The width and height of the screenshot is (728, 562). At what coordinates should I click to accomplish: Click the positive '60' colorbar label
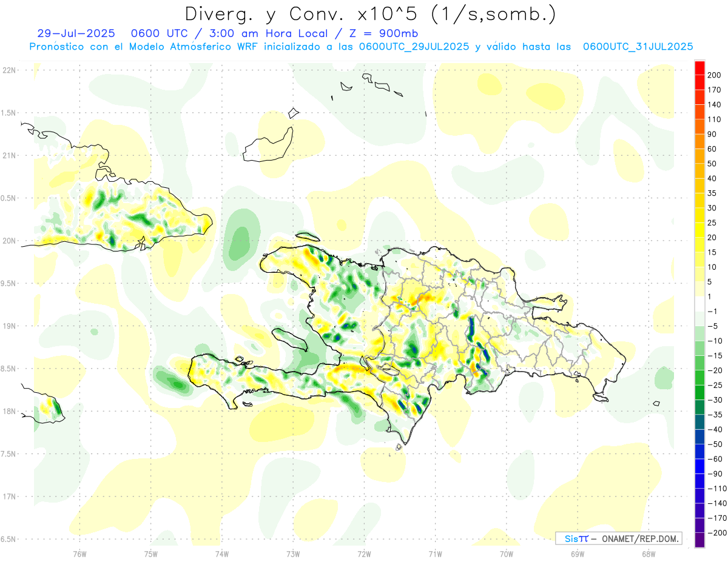[712, 149]
